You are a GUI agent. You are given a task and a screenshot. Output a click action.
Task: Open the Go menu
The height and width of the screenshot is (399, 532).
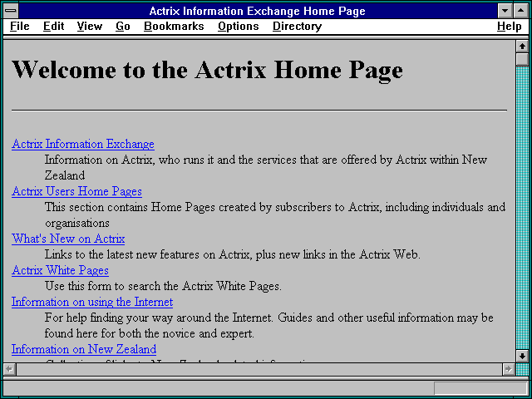coord(123,27)
